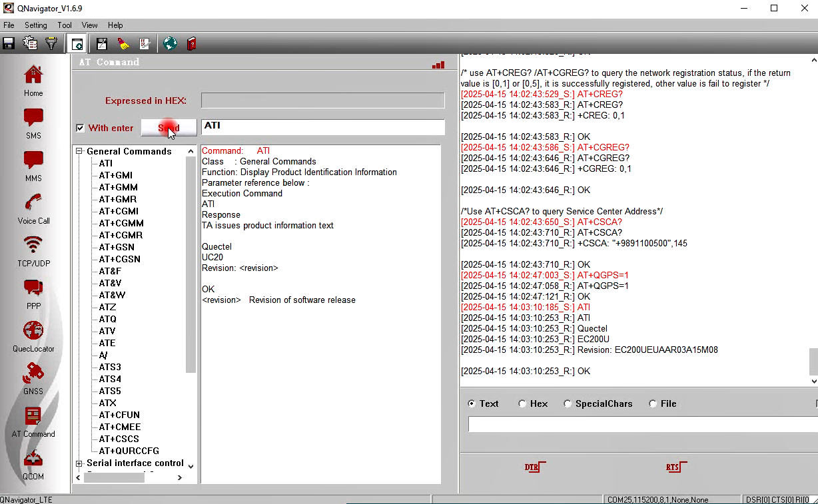Open the PPP sidebar panel
The height and width of the screenshot is (504, 818).
pyautogui.click(x=33, y=294)
